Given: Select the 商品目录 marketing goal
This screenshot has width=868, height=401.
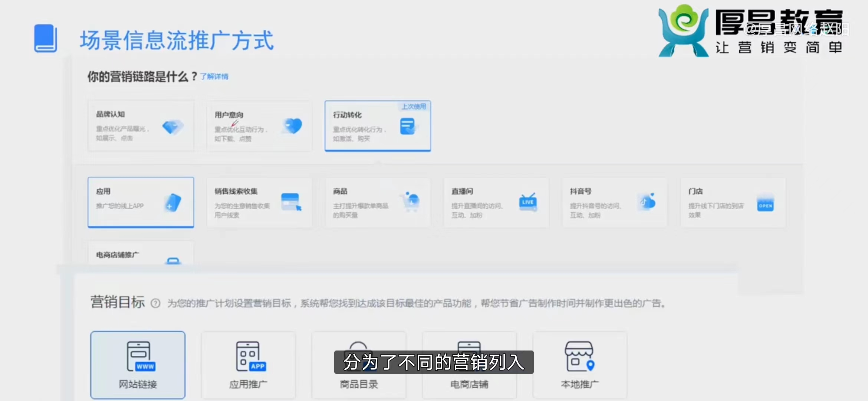Looking at the screenshot, I should (359, 384).
